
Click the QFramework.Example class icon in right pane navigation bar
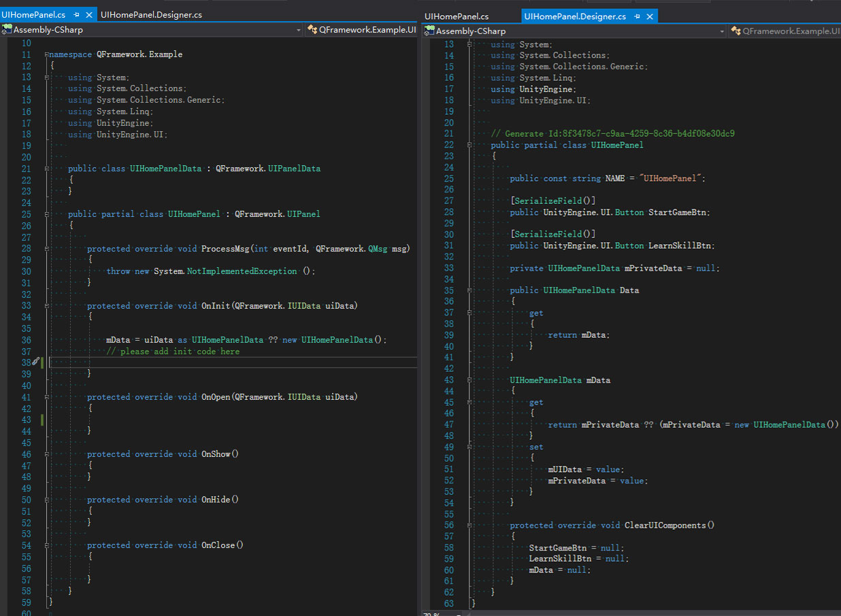(x=735, y=31)
